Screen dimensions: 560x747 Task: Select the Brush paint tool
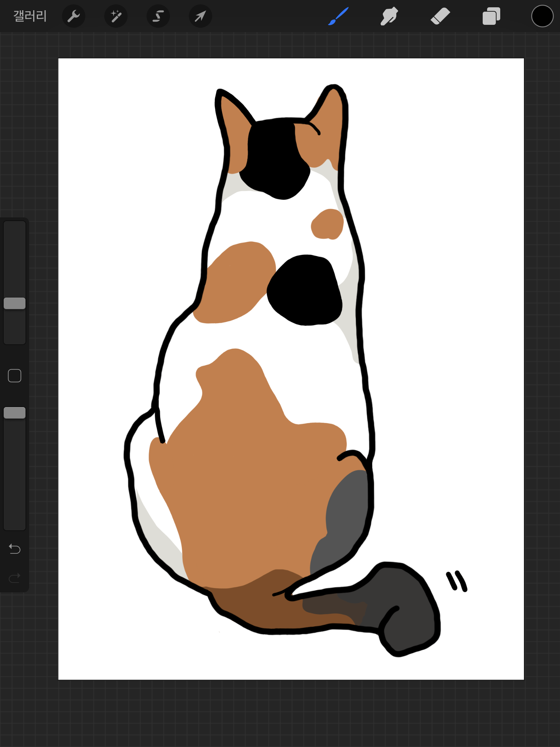tap(338, 16)
